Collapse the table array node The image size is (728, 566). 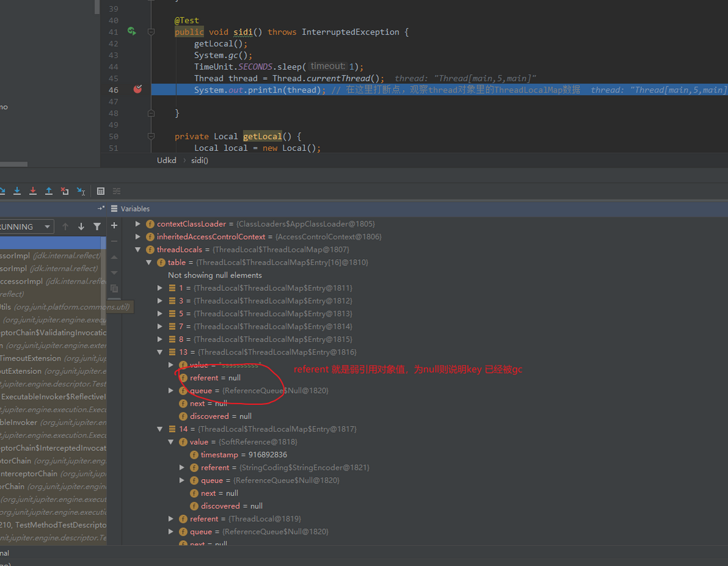coord(149,262)
